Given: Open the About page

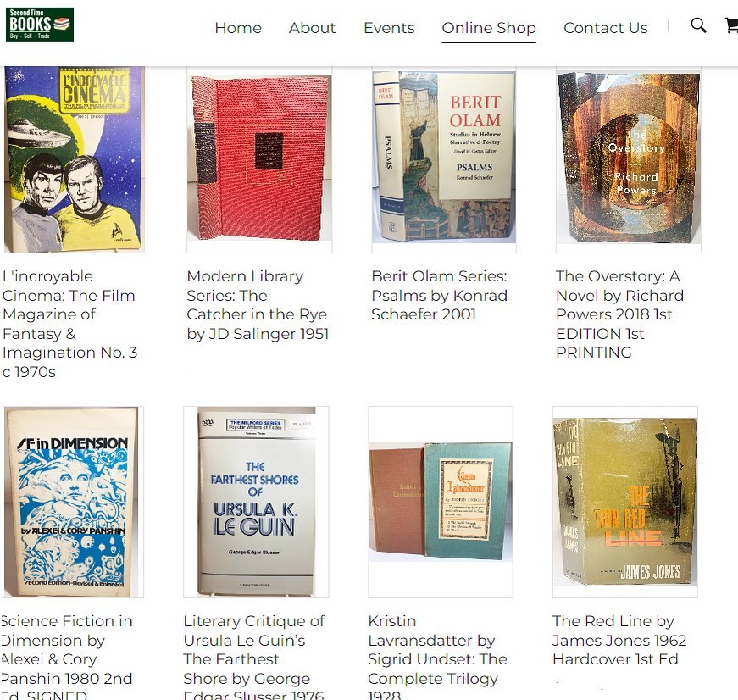Looking at the screenshot, I should (312, 28).
